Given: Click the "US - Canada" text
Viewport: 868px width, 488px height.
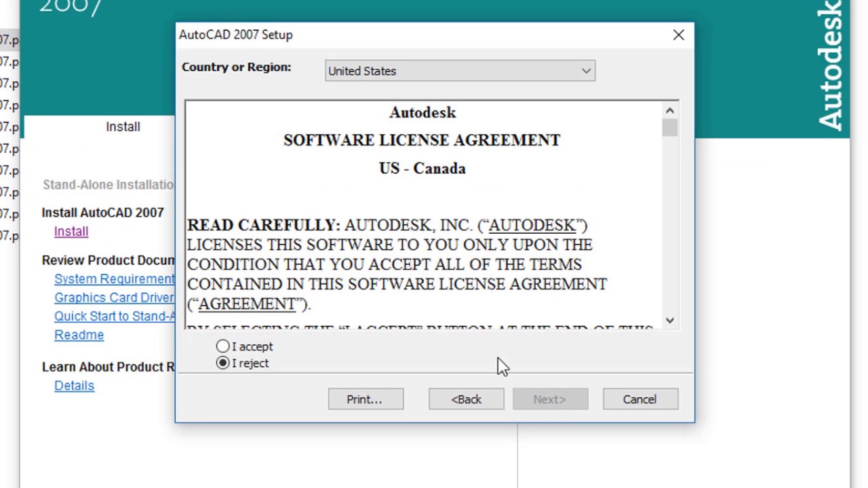Looking at the screenshot, I should pyautogui.click(x=422, y=169).
